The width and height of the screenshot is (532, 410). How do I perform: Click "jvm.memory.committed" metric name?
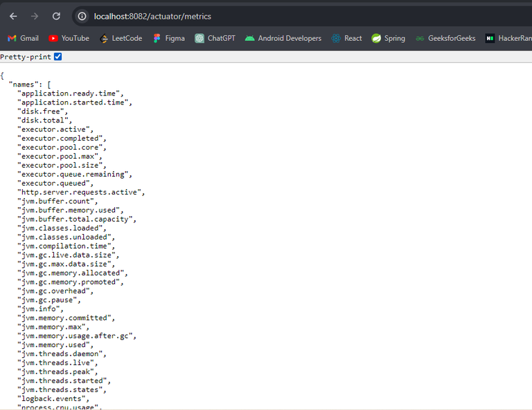click(x=64, y=318)
